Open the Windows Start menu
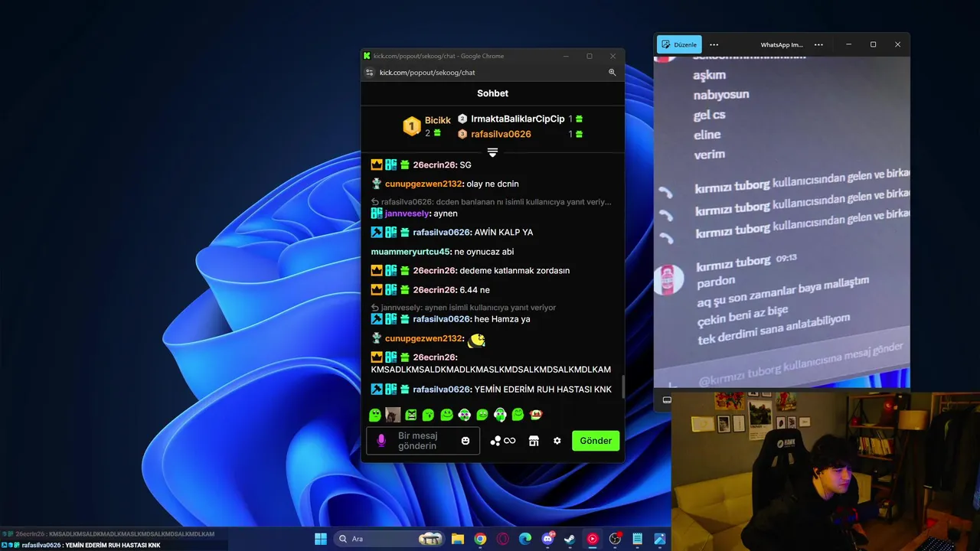The height and width of the screenshot is (551, 980). (x=321, y=539)
